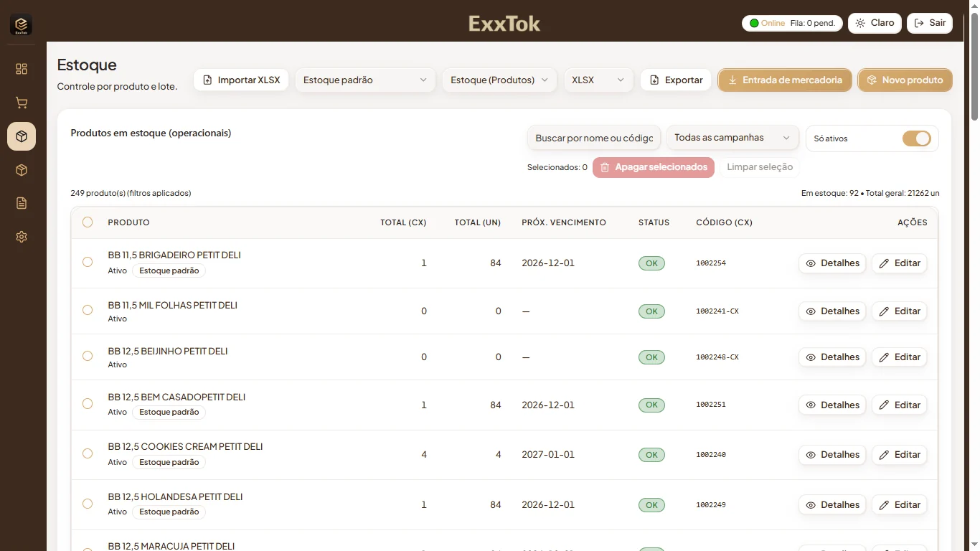Screen dimensions: 980x551
Task: Click the logout arrow icon beside Sair
Action: [920, 23]
